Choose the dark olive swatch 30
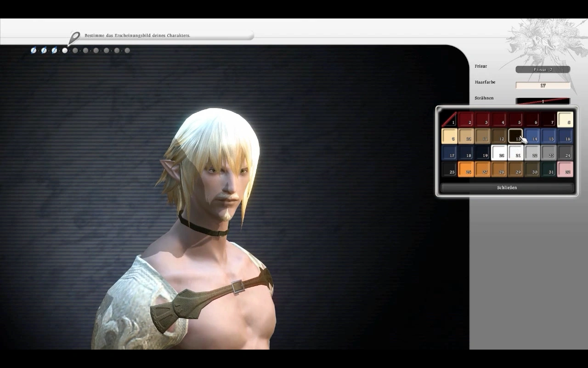 point(532,169)
